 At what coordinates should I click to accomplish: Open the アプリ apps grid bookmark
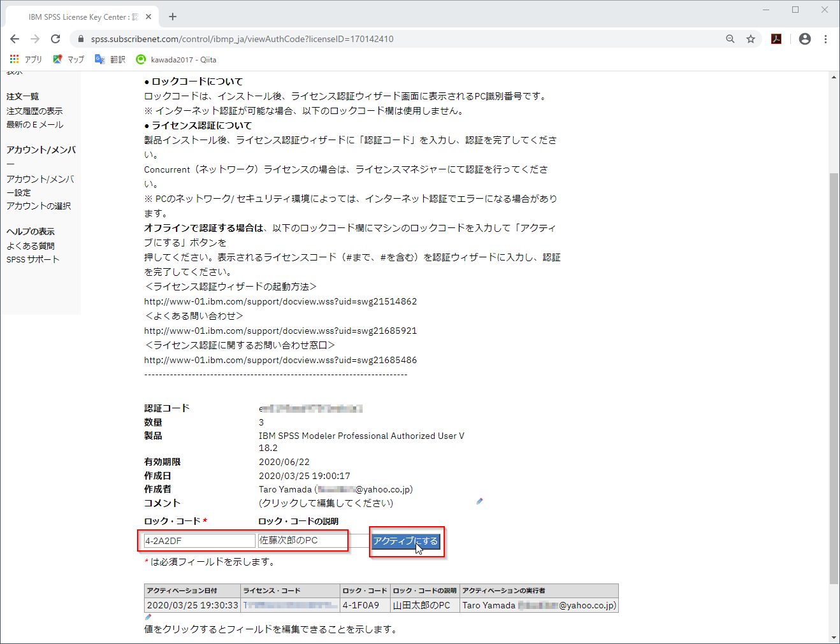(25, 59)
